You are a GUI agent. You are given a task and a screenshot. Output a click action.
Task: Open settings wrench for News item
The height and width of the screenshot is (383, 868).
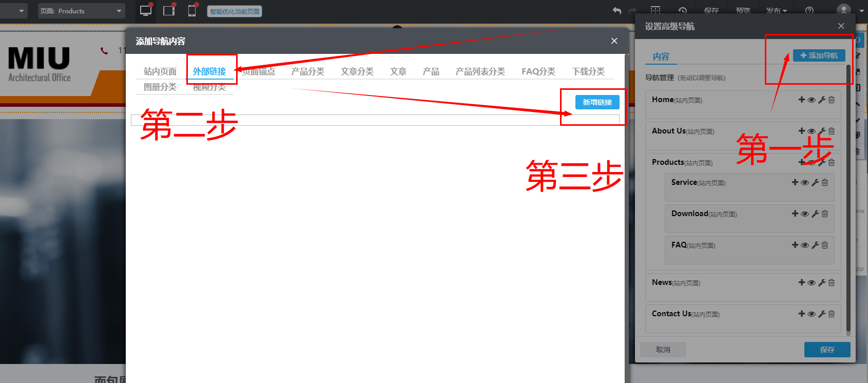click(822, 282)
